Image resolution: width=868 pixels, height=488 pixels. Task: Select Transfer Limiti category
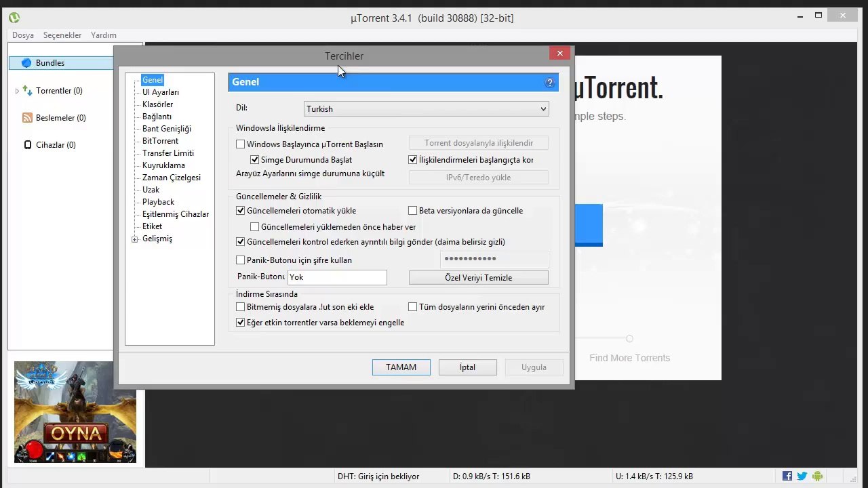pyautogui.click(x=168, y=153)
